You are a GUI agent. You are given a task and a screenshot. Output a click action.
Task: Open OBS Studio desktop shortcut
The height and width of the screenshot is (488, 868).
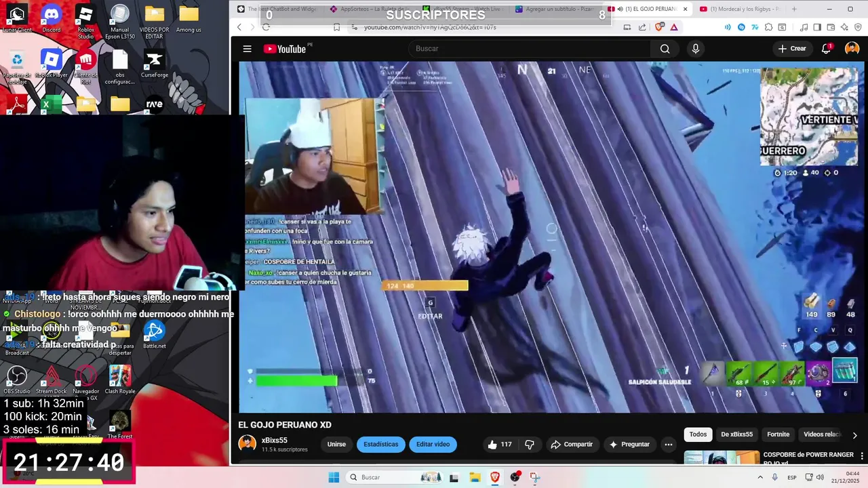(17, 380)
